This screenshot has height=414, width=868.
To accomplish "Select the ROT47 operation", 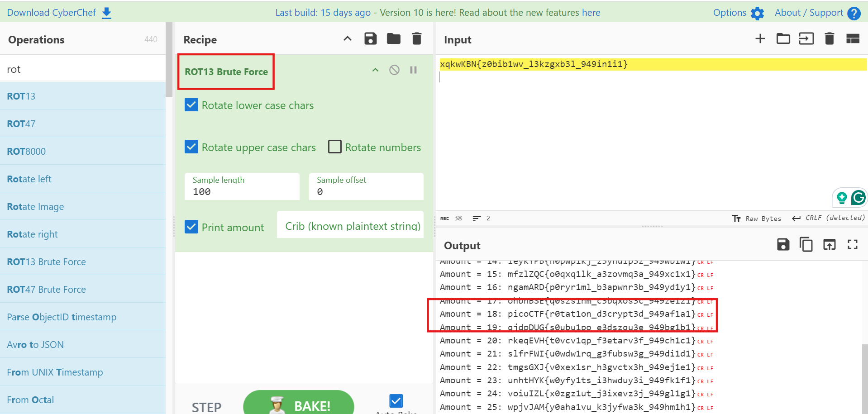I will tap(83, 124).
